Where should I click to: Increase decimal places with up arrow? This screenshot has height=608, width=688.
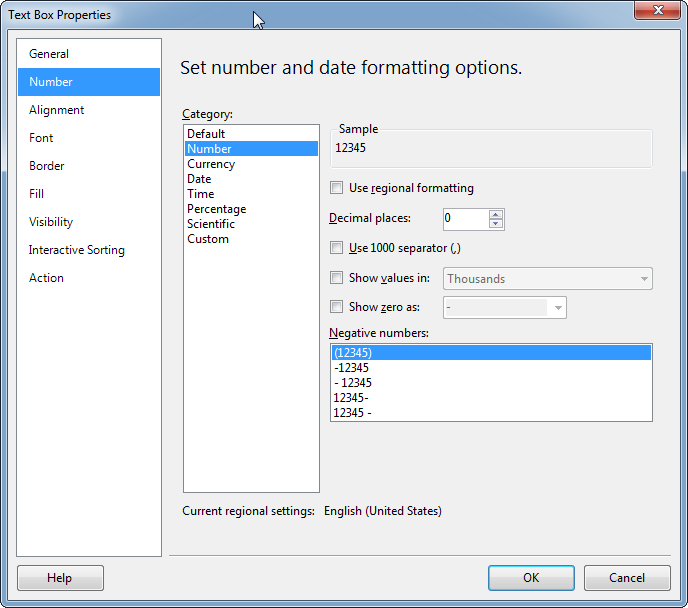495,215
